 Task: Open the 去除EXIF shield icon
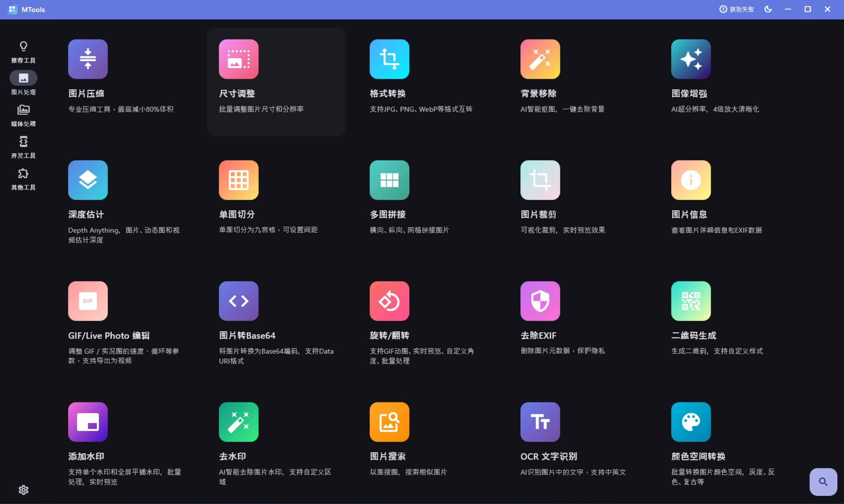click(x=540, y=301)
